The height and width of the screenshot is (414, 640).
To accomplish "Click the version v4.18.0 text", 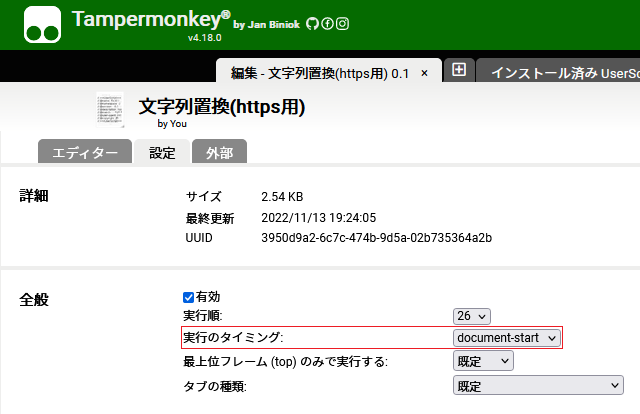I will coord(204,38).
